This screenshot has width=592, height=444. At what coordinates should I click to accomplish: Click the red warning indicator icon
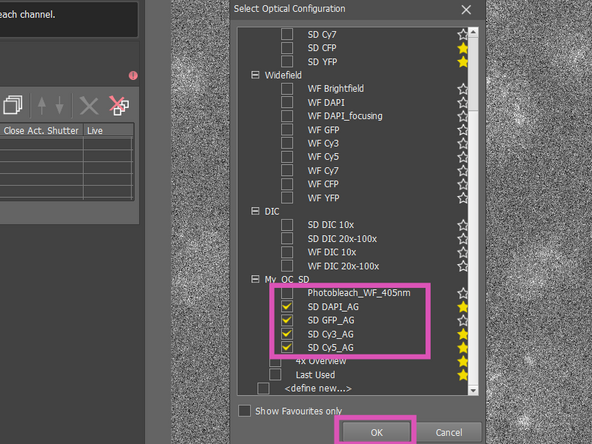click(133, 76)
